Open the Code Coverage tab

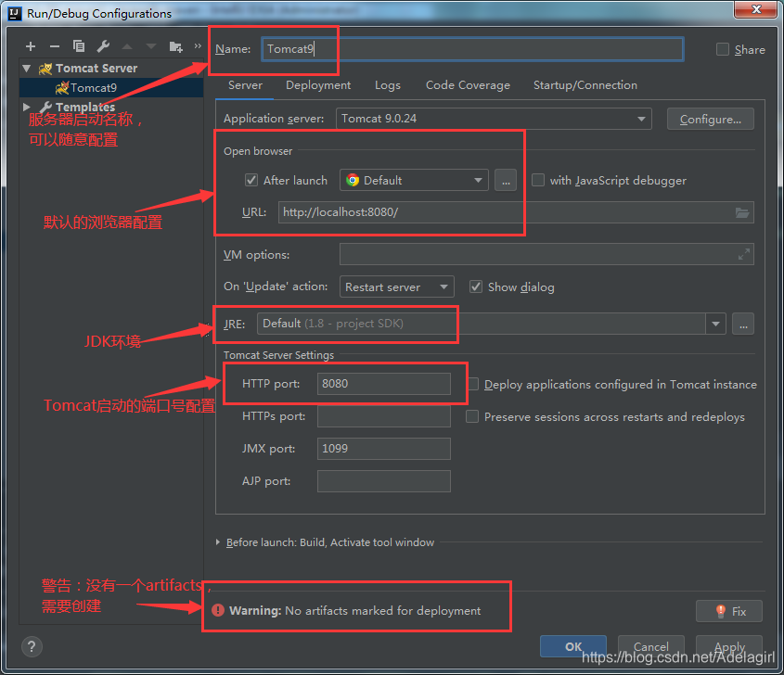(468, 85)
